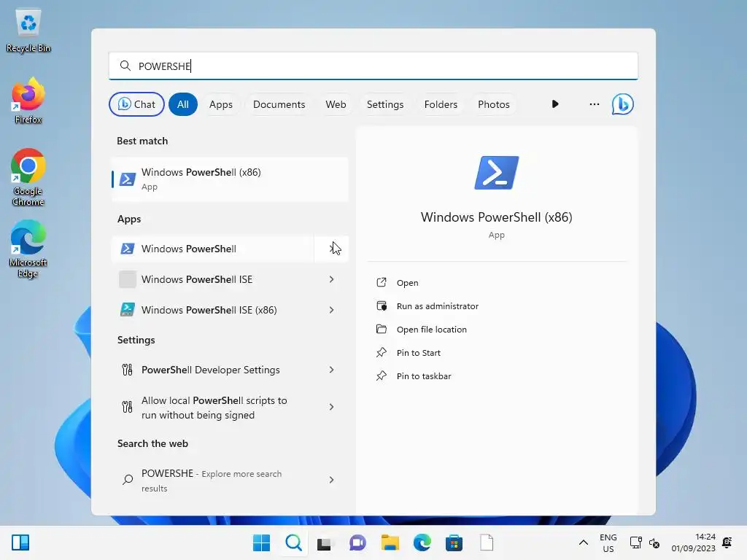Screen dimensions: 747x560
Task: Select the All filter tab
Action: tap(183, 104)
